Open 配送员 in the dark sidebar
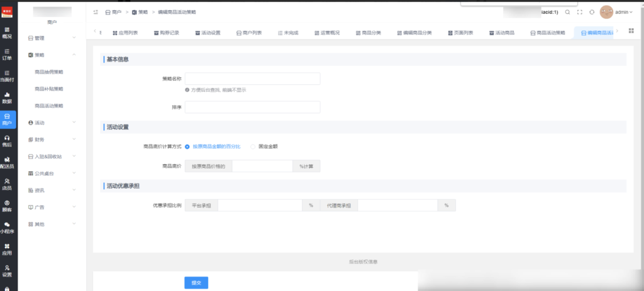The width and height of the screenshot is (644, 291). 7,163
